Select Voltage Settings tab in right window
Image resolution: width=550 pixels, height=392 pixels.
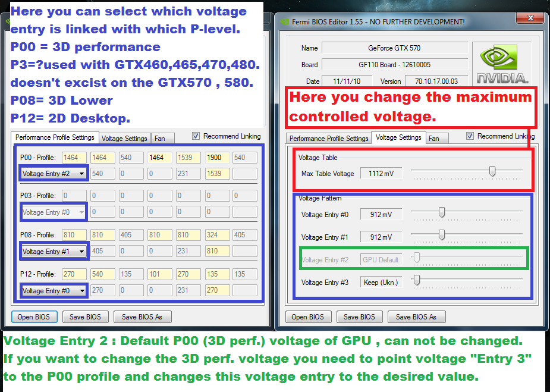click(x=398, y=137)
